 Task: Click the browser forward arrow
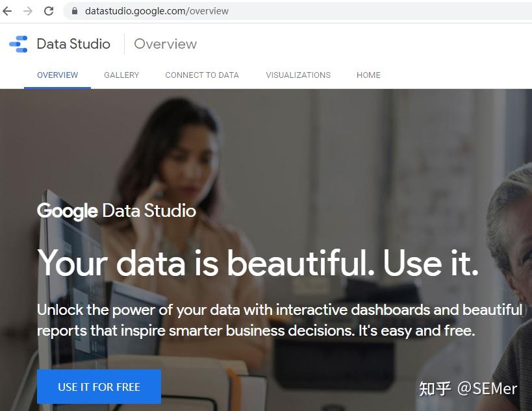[26, 10]
